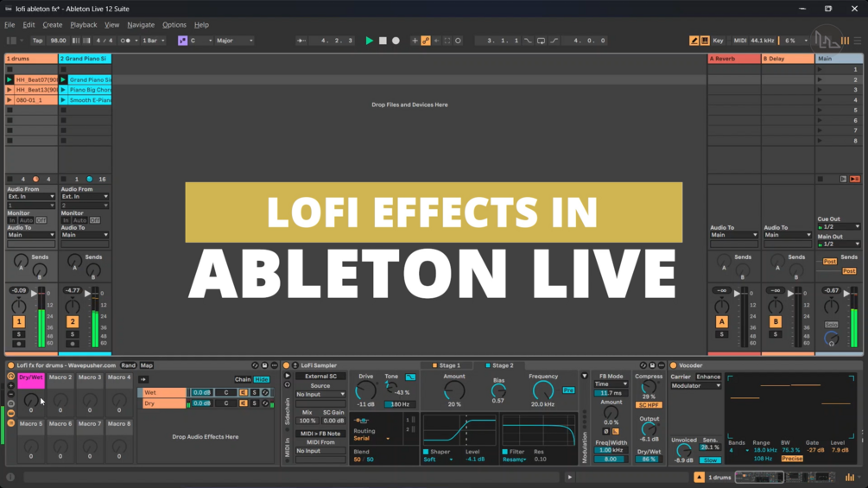The width and height of the screenshot is (868, 488).
Task: Click the Scale Mode purple icon
Action: pos(182,41)
